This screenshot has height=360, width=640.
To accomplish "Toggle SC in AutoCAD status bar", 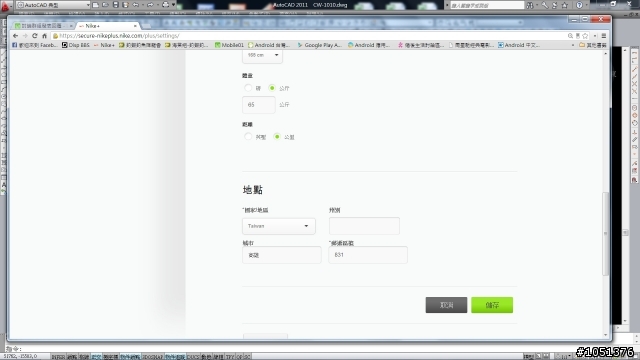I will click(x=247, y=357).
